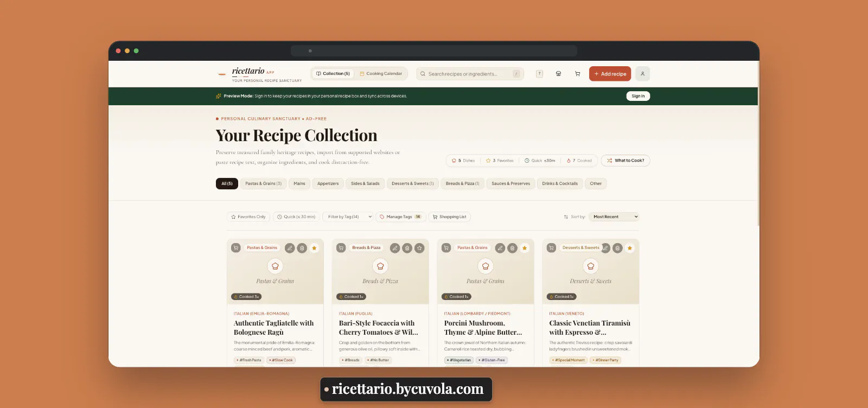Viewport: 868px width, 408px height.
Task: Select the Drinks & Cocktails category
Action: pos(560,184)
